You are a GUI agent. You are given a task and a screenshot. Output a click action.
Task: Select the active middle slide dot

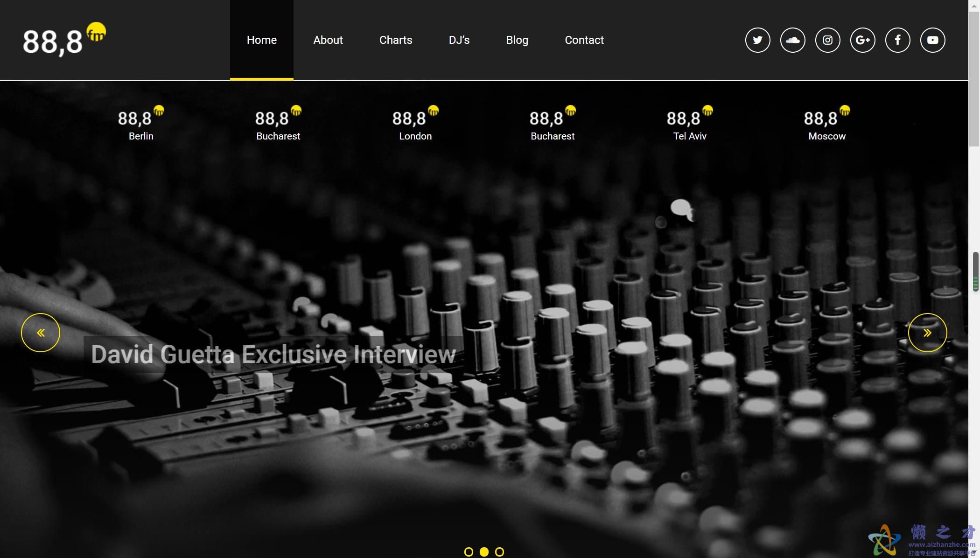coord(484,552)
